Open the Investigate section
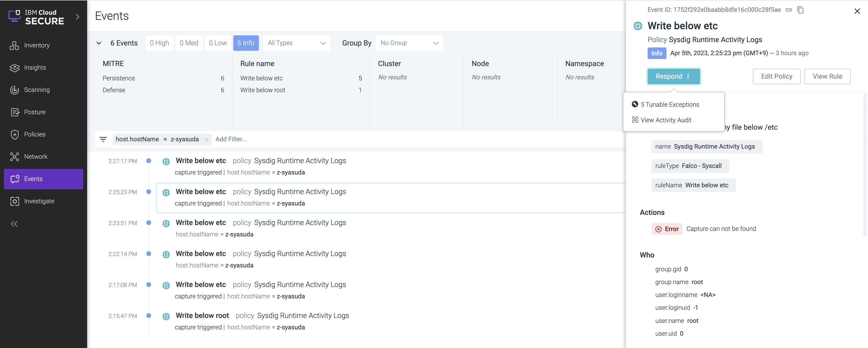 click(x=39, y=201)
